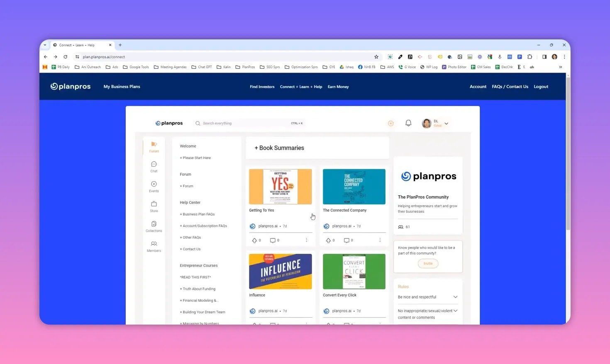Click the Invite button

click(x=427, y=263)
